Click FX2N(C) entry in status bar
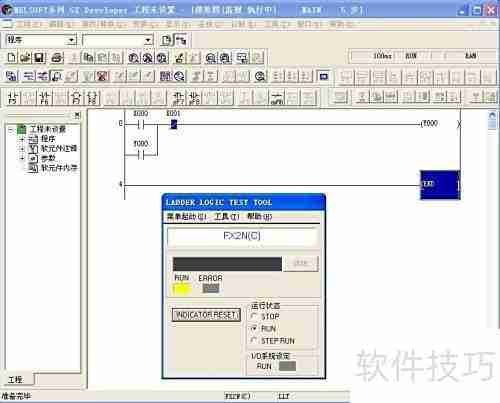The image size is (500, 403). click(x=237, y=396)
